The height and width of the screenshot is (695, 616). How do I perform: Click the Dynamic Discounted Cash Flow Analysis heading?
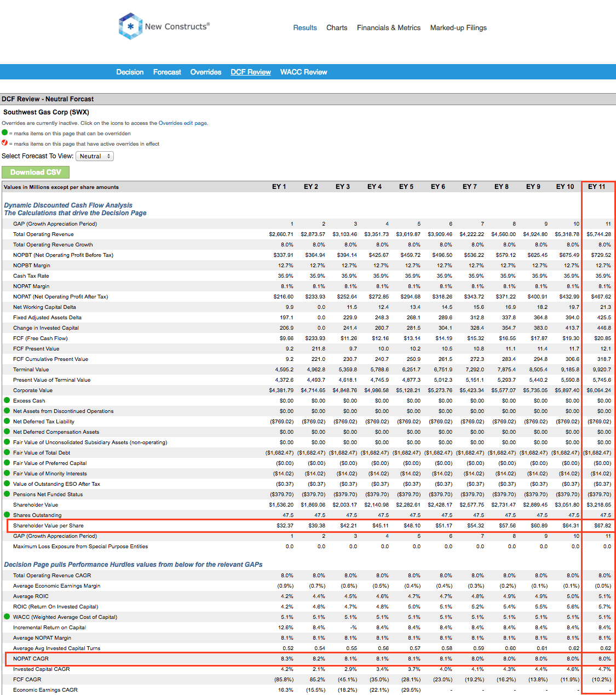point(68,205)
